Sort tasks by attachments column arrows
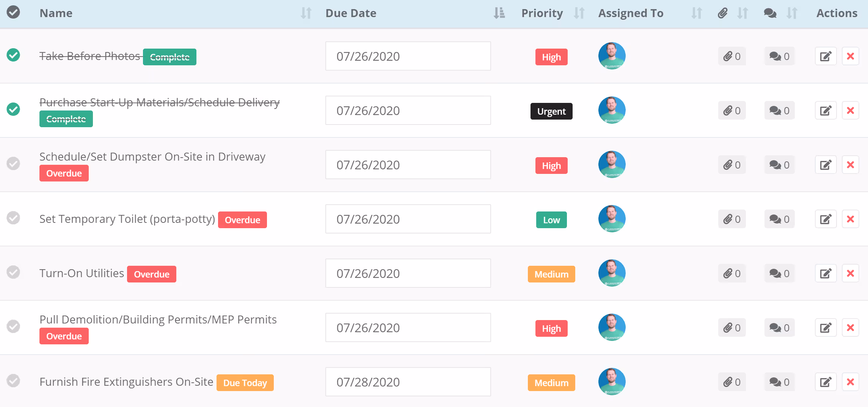 click(742, 13)
